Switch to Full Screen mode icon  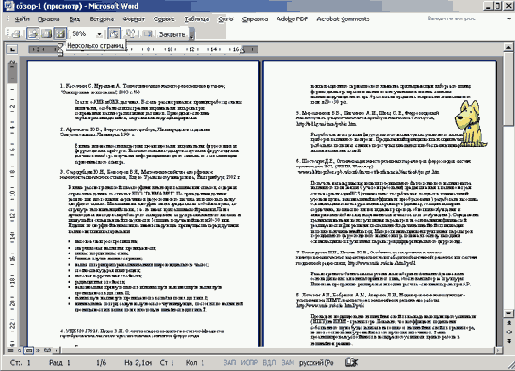click(x=147, y=34)
